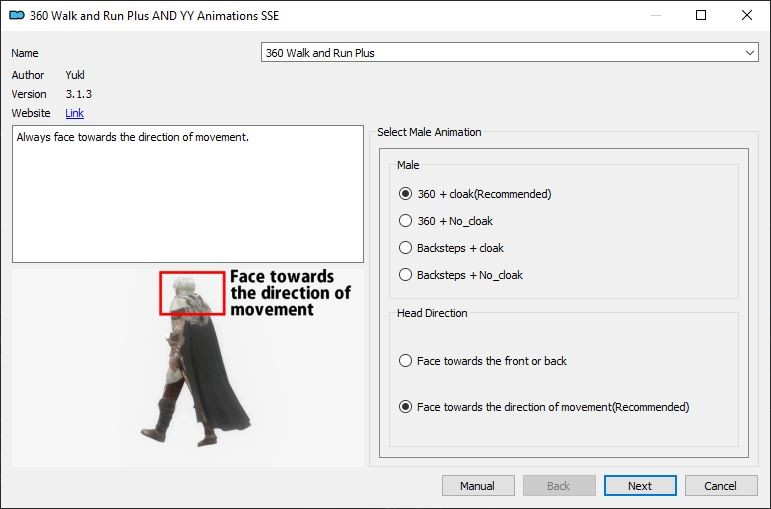The width and height of the screenshot is (771, 509).
Task: Click inside the description text box
Action: click(x=188, y=194)
